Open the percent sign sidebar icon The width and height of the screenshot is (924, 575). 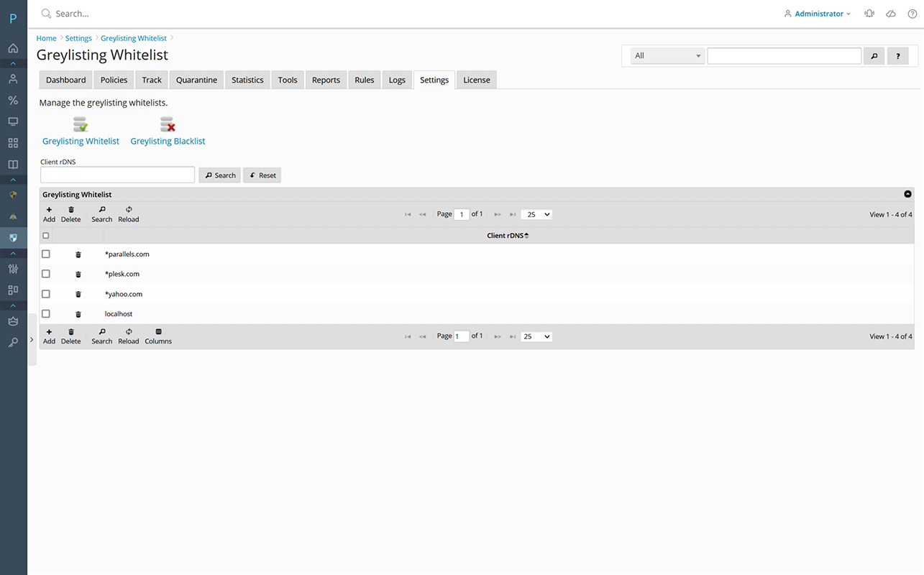[x=13, y=101]
